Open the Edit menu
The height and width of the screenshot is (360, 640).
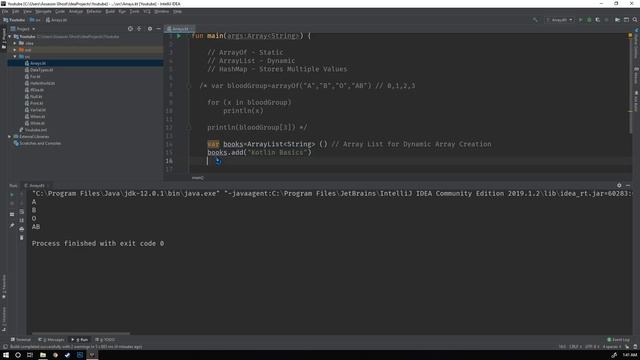tap(16, 11)
